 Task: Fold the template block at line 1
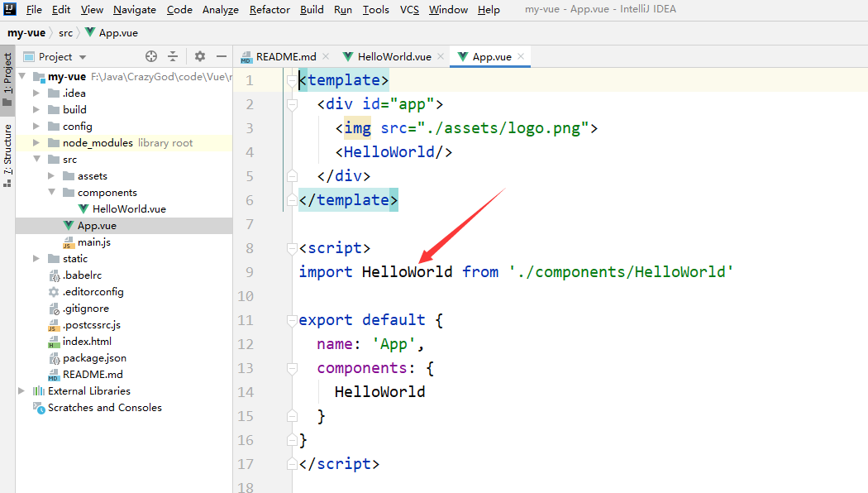coord(293,81)
